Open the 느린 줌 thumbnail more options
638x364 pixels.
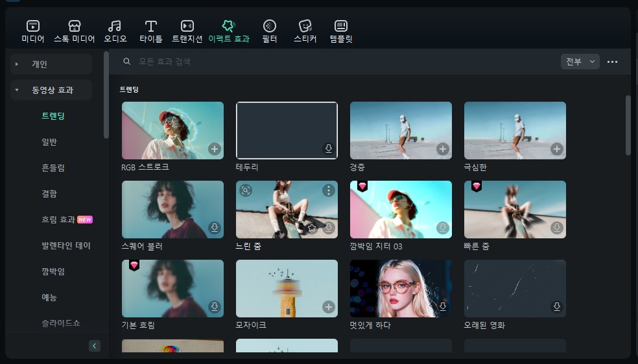pos(328,190)
